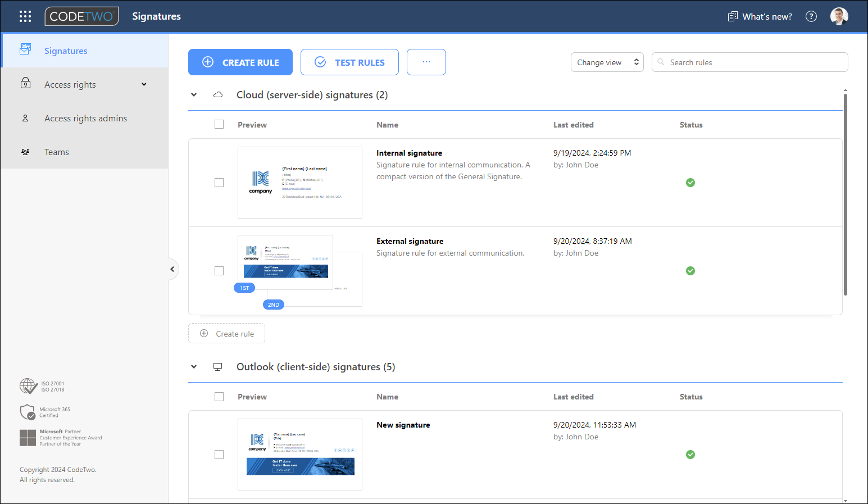Click the magnifier icon in Search rules

click(661, 62)
